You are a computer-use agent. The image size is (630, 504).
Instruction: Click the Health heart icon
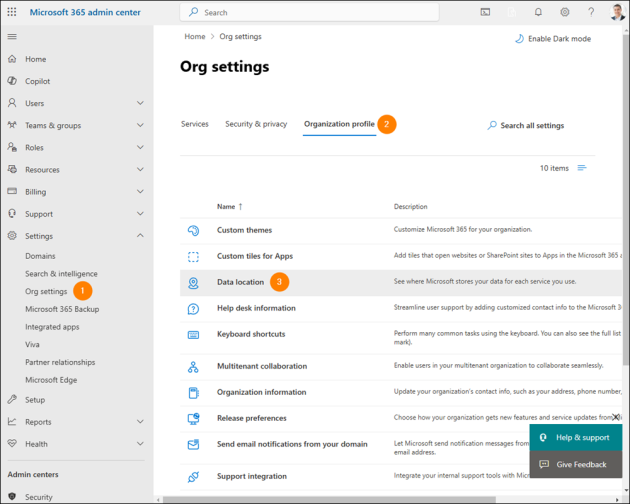tap(12, 443)
